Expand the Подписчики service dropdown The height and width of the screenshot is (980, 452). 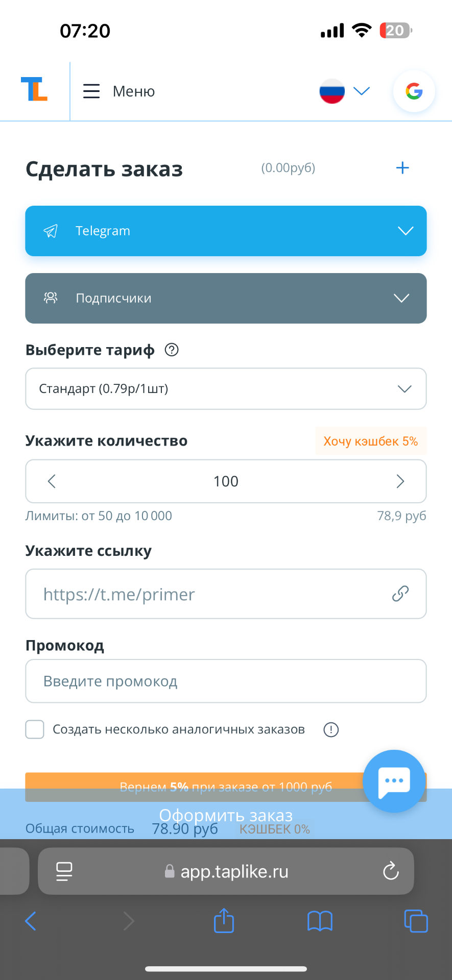point(226,298)
